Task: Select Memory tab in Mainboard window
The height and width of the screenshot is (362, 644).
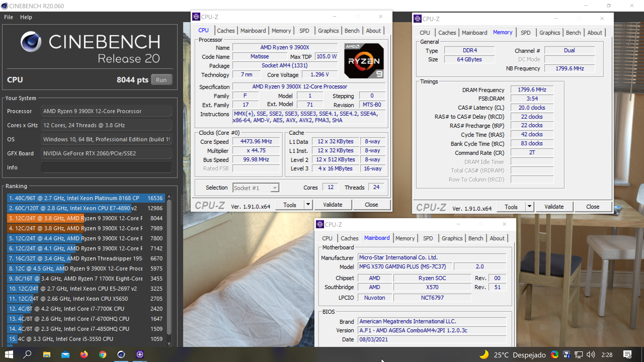Action: click(405, 238)
